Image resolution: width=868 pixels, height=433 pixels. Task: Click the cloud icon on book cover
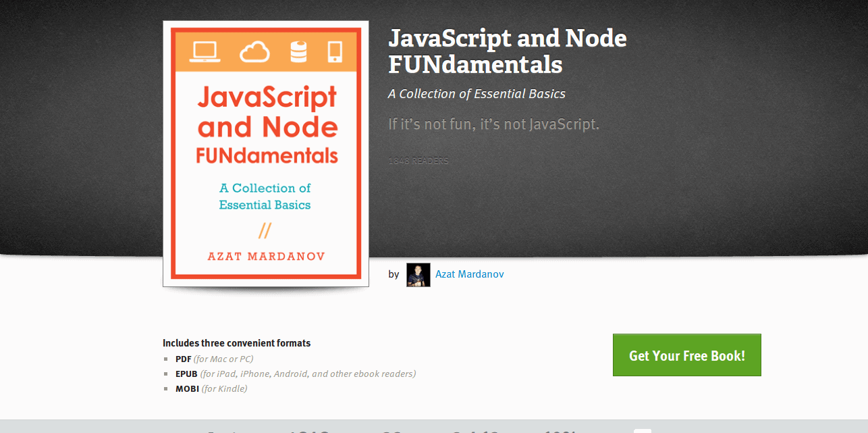pyautogui.click(x=254, y=51)
